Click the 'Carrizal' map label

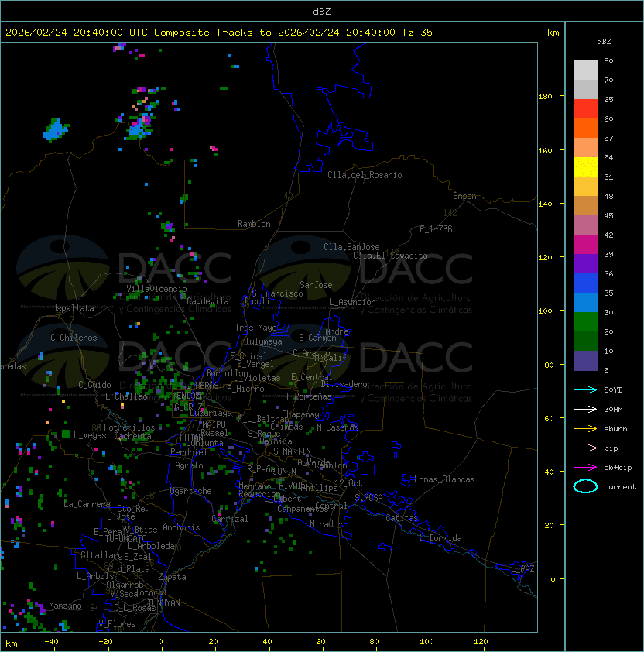(230, 519)
